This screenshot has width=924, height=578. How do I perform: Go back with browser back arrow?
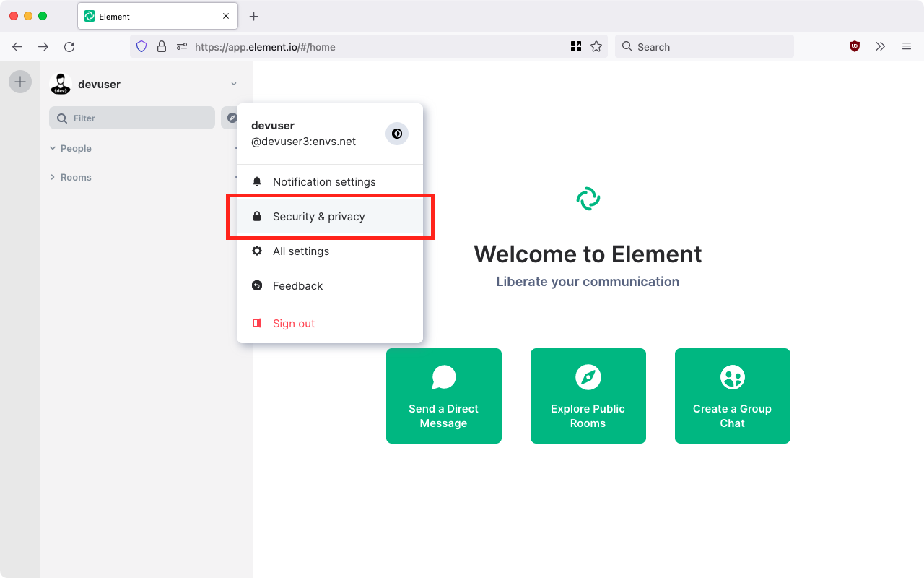pyautogui.click(x=17, y=46)
